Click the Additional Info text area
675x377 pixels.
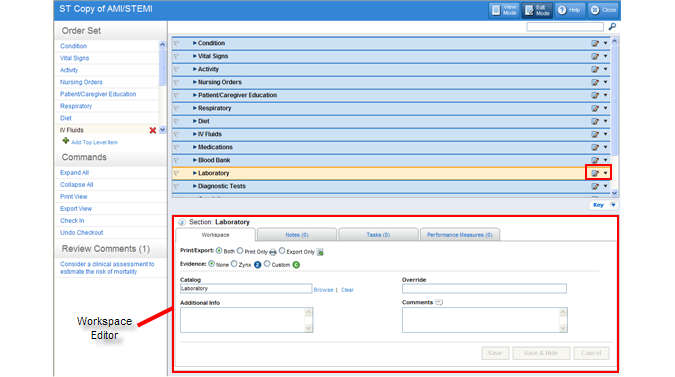[x=246, y=320]
